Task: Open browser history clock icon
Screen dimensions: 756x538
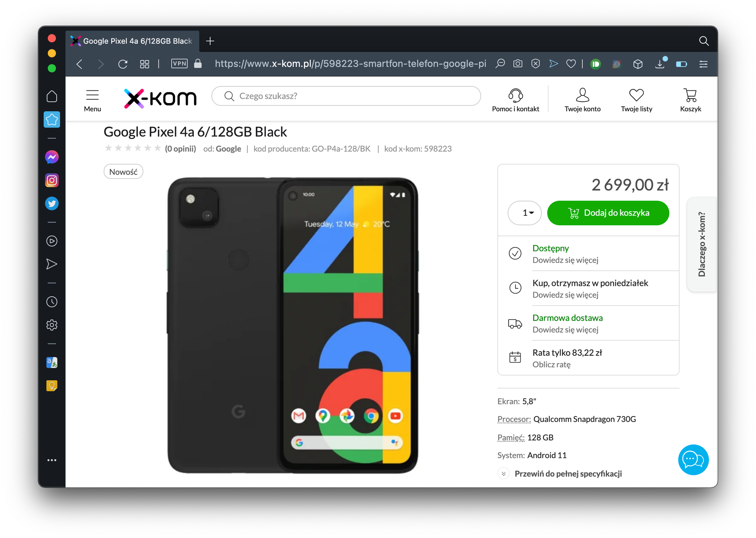Action: 52,302
